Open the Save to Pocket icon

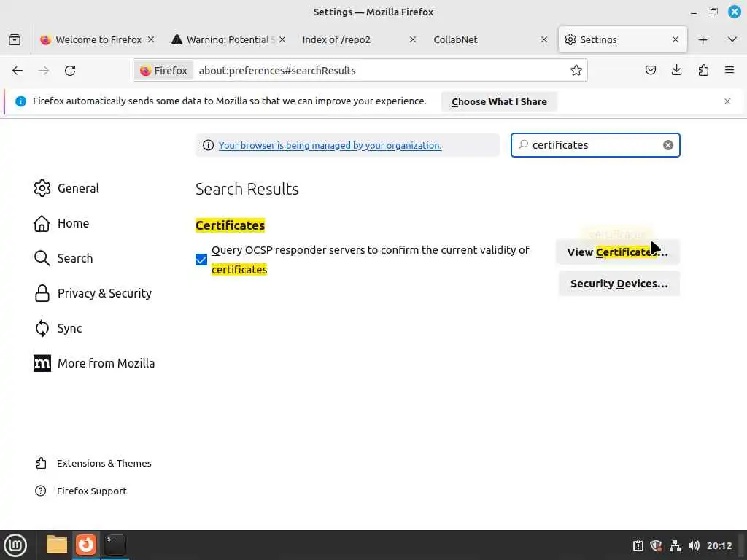tap(650, 71)
